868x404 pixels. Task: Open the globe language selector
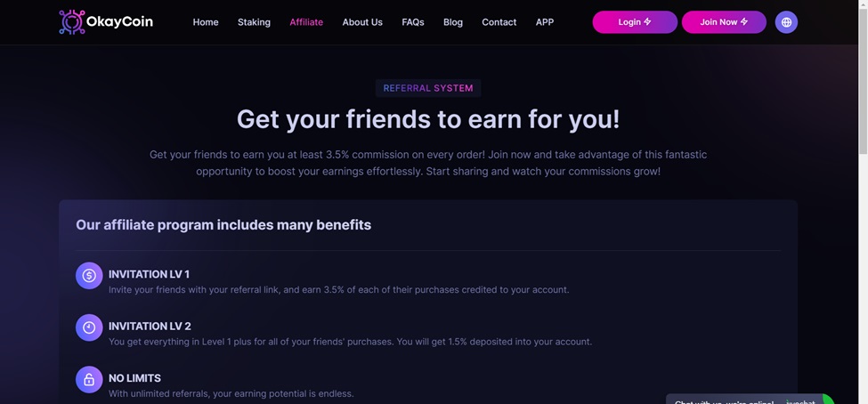786,22
